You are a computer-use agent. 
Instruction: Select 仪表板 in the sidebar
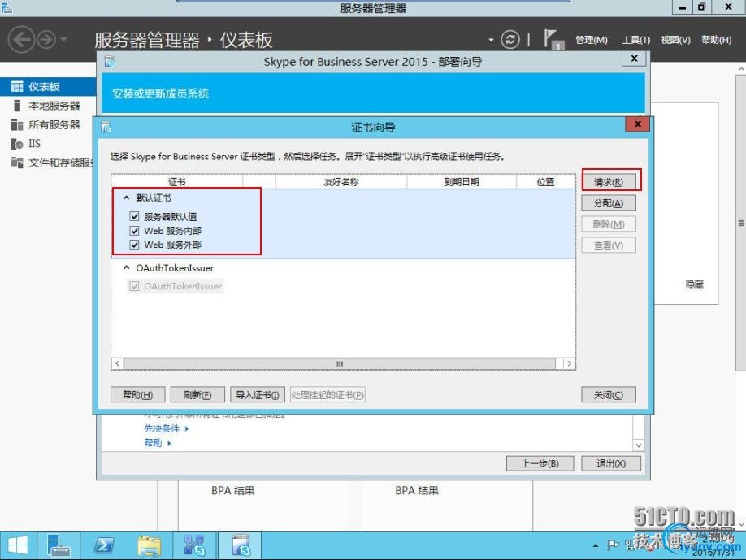click(x=48, y=87)
